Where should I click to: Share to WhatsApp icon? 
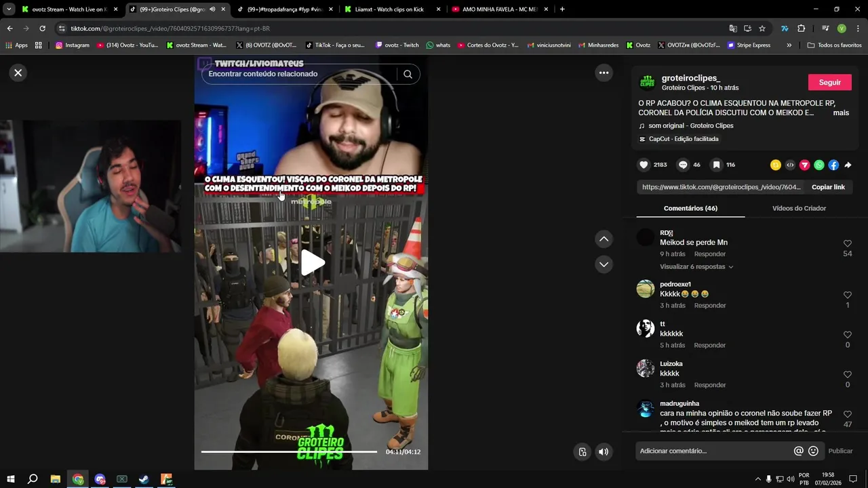[x=819, y=165]
